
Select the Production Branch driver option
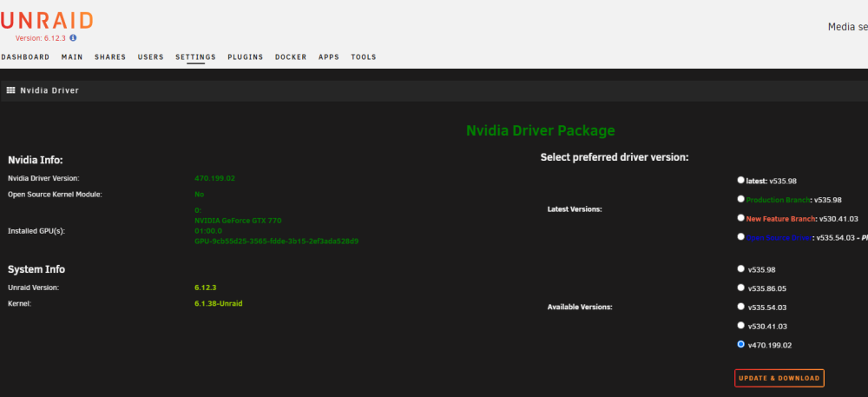pyautogui.click(x=740, y=199)
